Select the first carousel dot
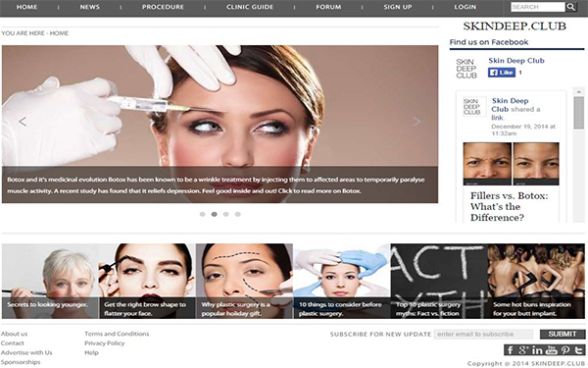Image resolution: width=588 pixels, height=368 pixels. point(203,214)
